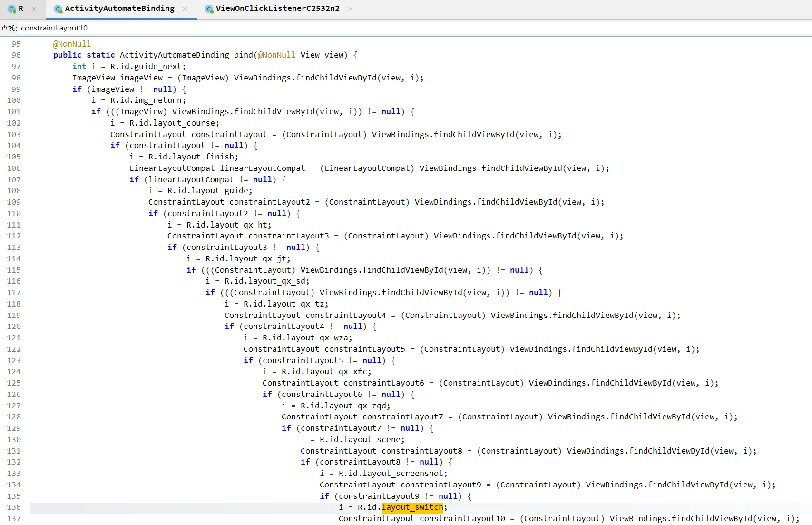Close the ActivityAutomateBinding tab
The width and height of the screenshot is (812, 525).
pos(185,9)
